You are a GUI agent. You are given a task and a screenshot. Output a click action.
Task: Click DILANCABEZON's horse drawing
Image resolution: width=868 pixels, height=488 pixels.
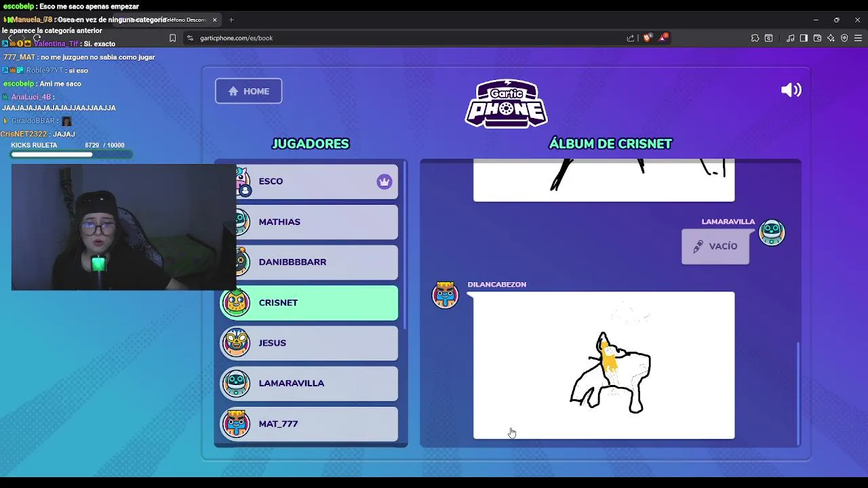604,365
